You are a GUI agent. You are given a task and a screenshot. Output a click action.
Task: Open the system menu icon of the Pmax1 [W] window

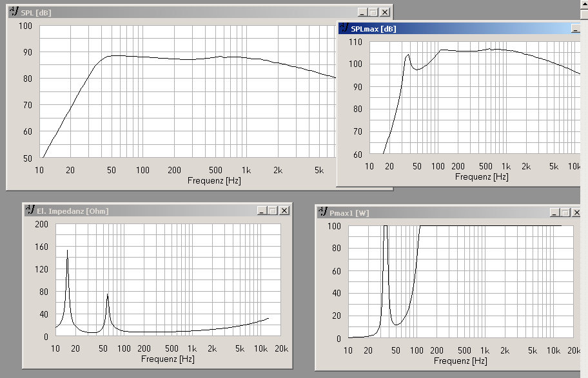pos(323,212)
